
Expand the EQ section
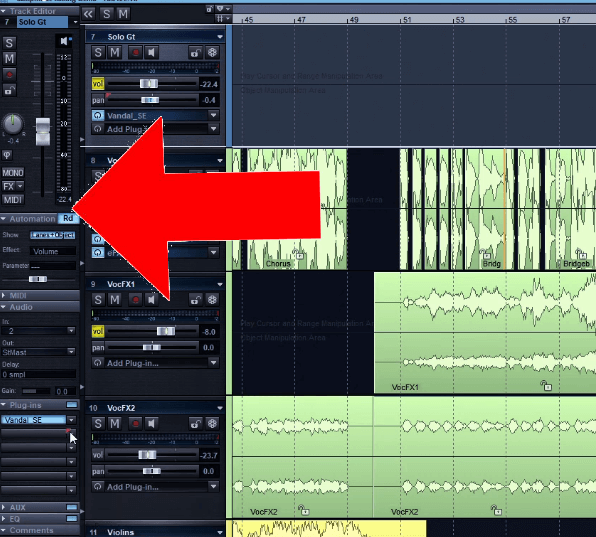click(x=3, y=519)
